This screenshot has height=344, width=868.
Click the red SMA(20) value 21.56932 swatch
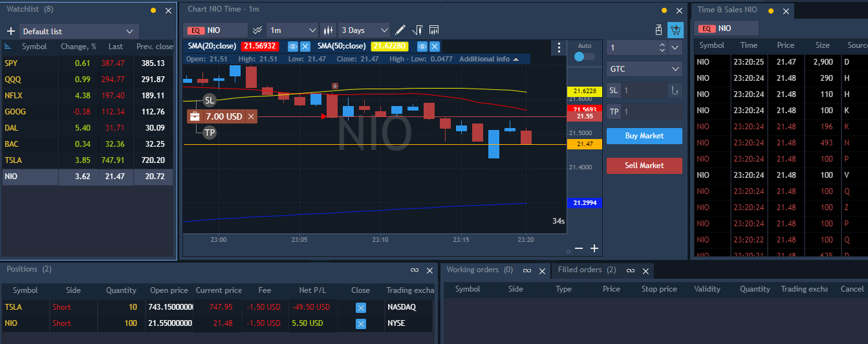click(x=260, y=47)
